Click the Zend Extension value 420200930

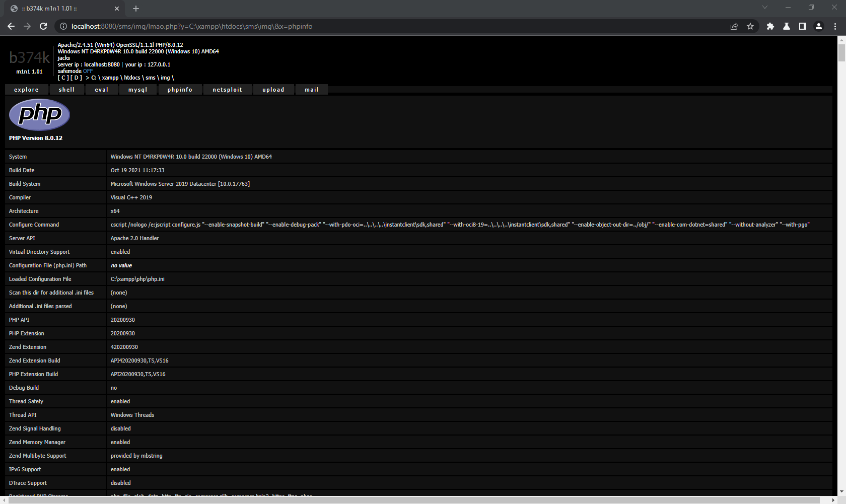124,347
